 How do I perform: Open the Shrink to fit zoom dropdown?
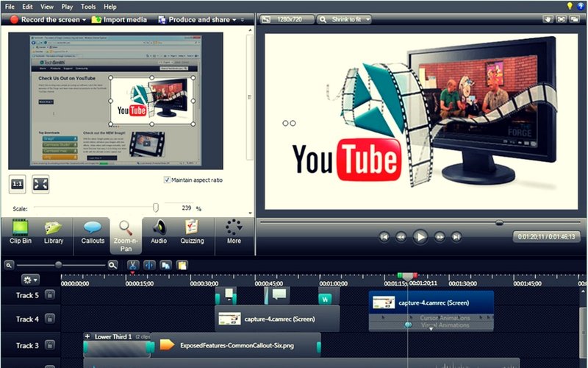[344, 20]
